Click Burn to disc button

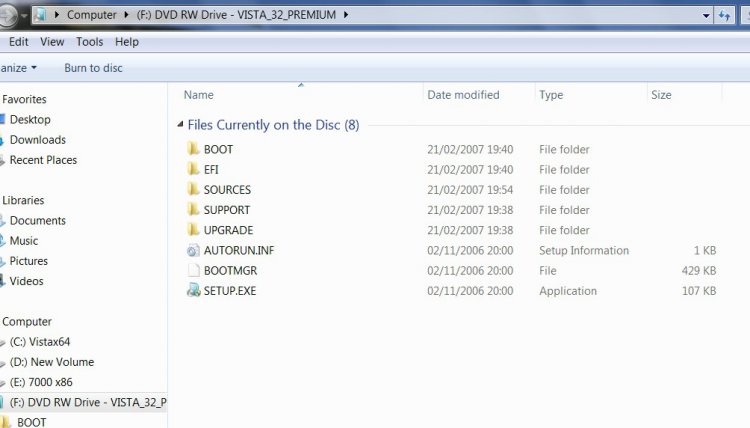click(x=93, y=68)
